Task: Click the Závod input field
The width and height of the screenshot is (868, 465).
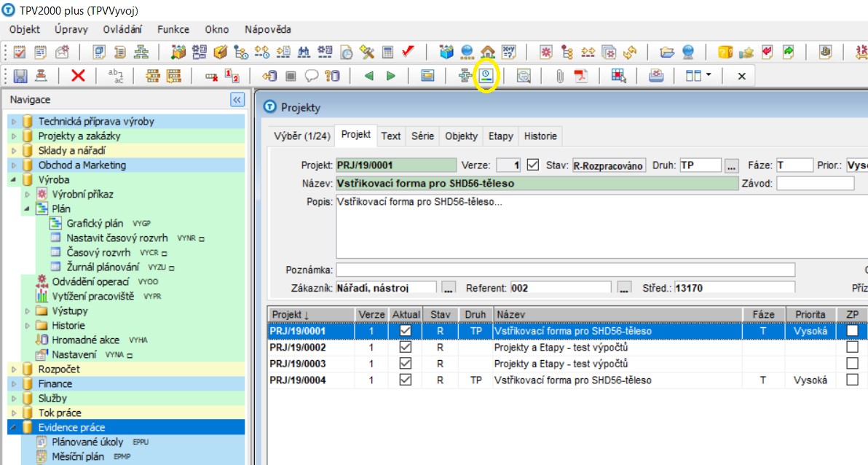Action: click(x=815, y=184)
